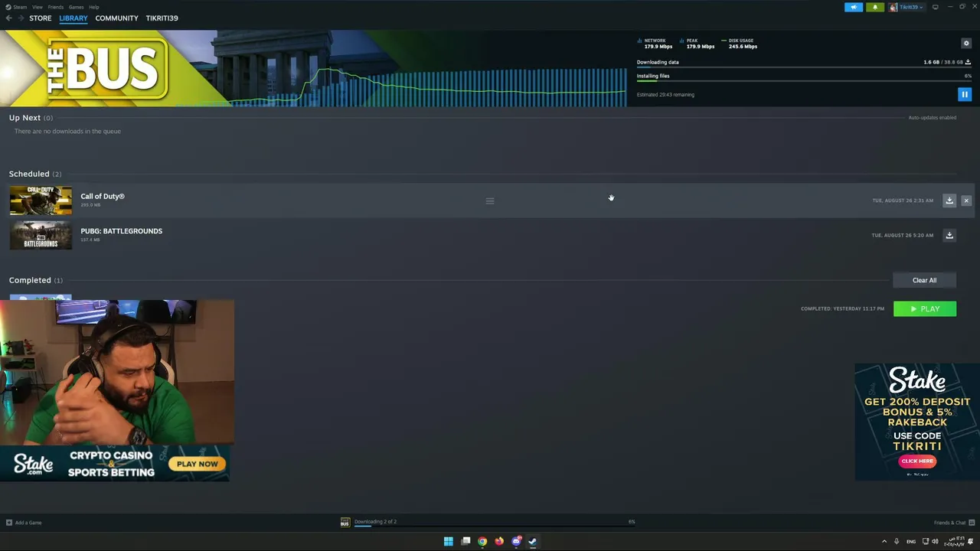Click the Disk Usage 245.6 Mbps stat

(x=740, y=44)
